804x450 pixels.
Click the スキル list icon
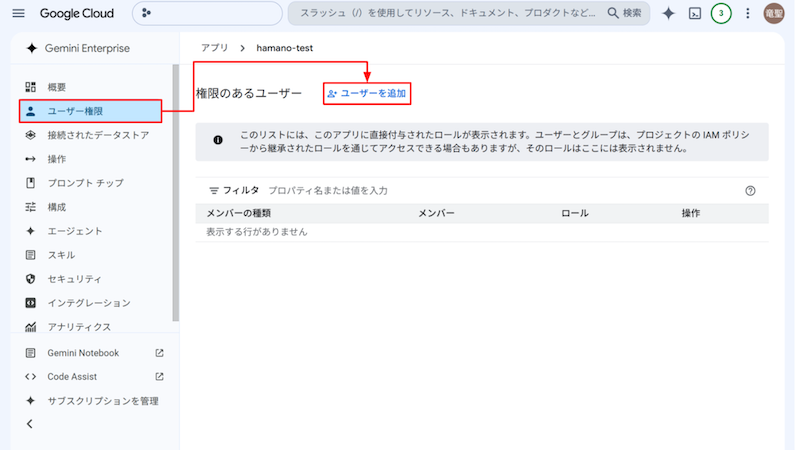31,255
